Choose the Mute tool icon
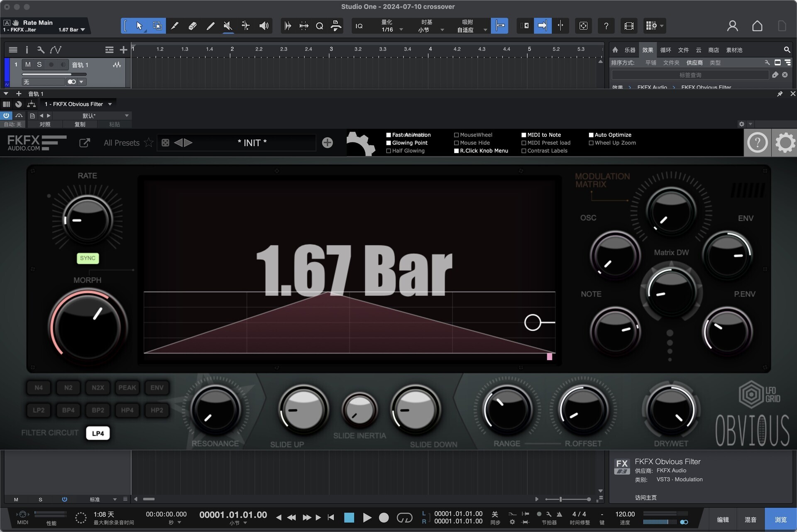Image resolution: width=797 pixels, height=532 pixels. [x=228, y=26]
